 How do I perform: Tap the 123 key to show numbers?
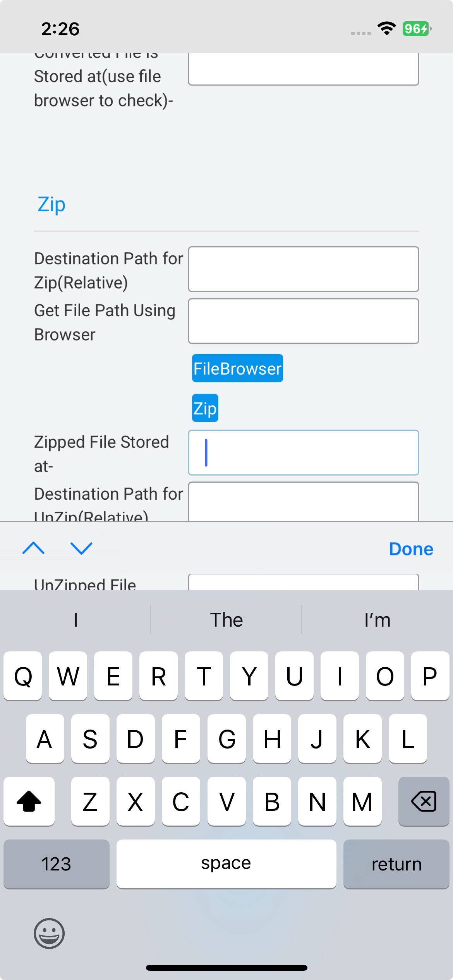(56, 864)
